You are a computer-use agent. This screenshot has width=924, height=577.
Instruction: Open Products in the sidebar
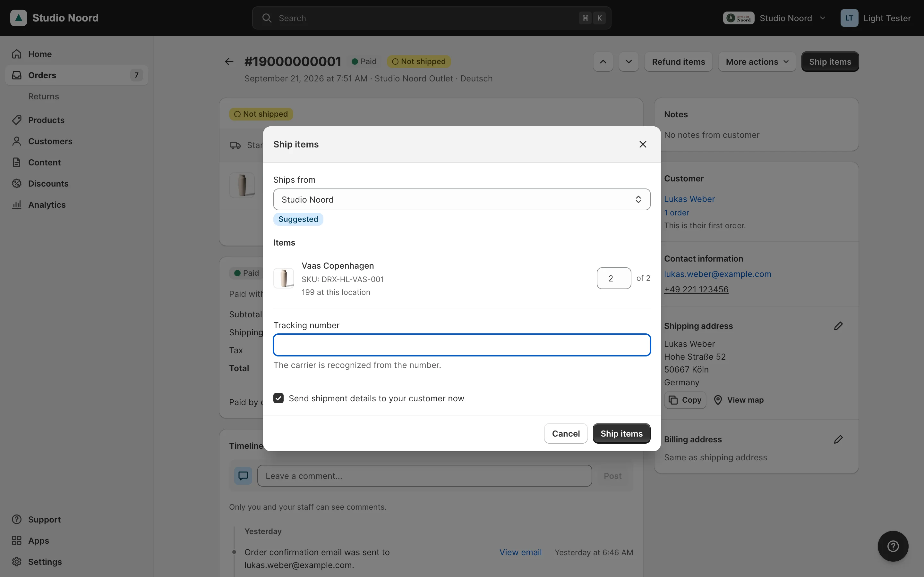point(46,120)
